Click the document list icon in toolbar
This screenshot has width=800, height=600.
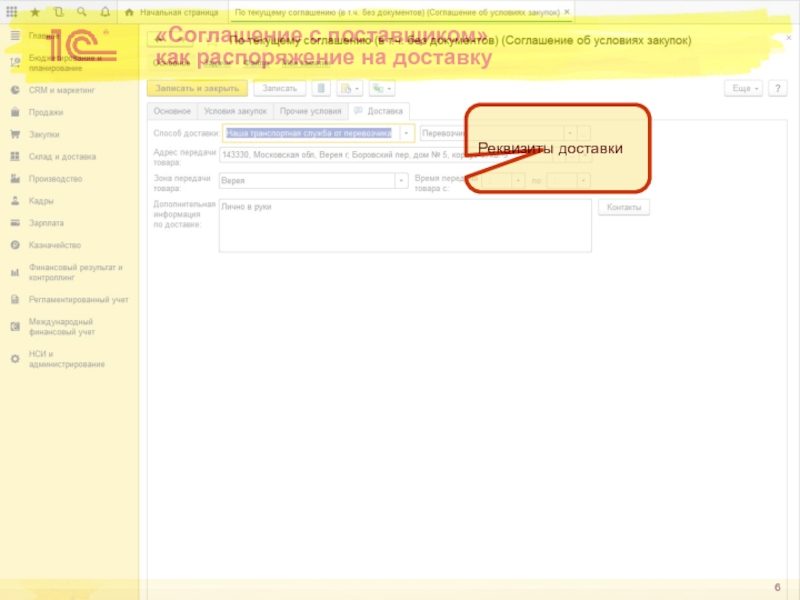coord(321,88)
